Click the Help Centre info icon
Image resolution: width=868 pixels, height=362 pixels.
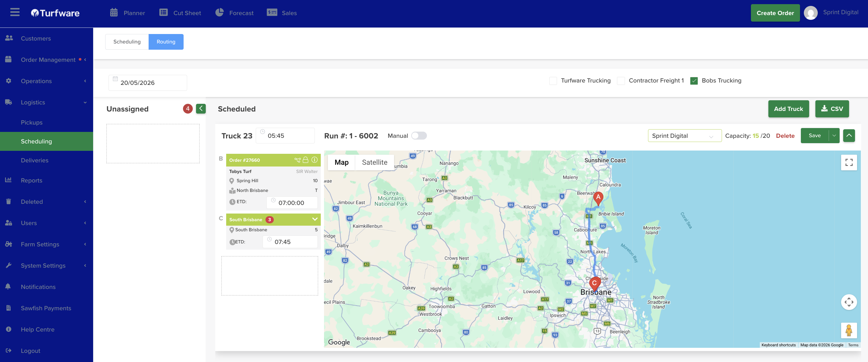(x=8, y=329)
